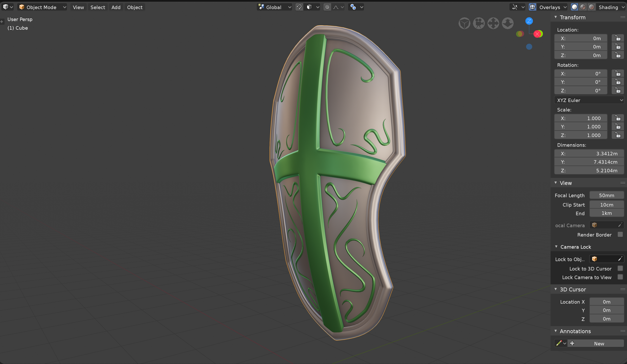Open the Add menu
Viewport: 627px width, 364px height.
pos(116,7)
